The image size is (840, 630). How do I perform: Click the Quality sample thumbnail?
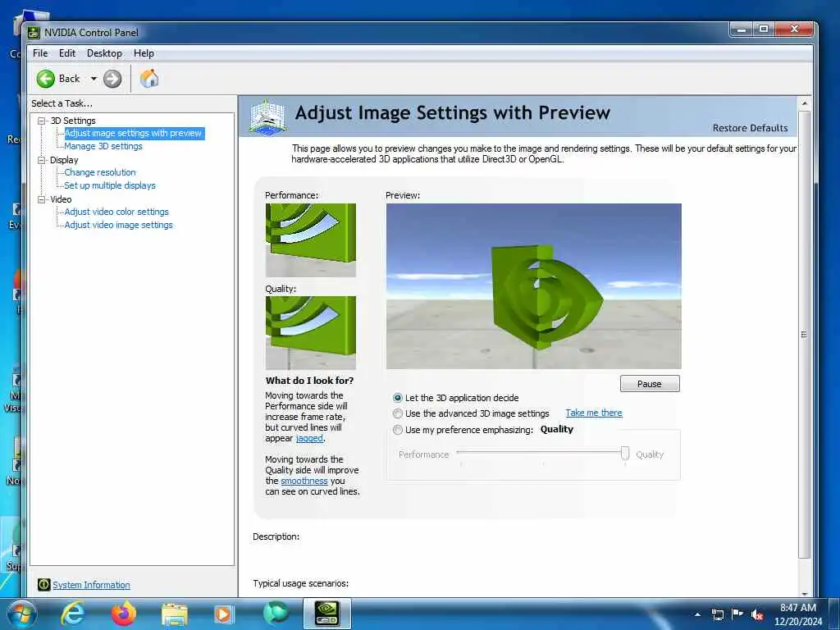pos(311,333)
